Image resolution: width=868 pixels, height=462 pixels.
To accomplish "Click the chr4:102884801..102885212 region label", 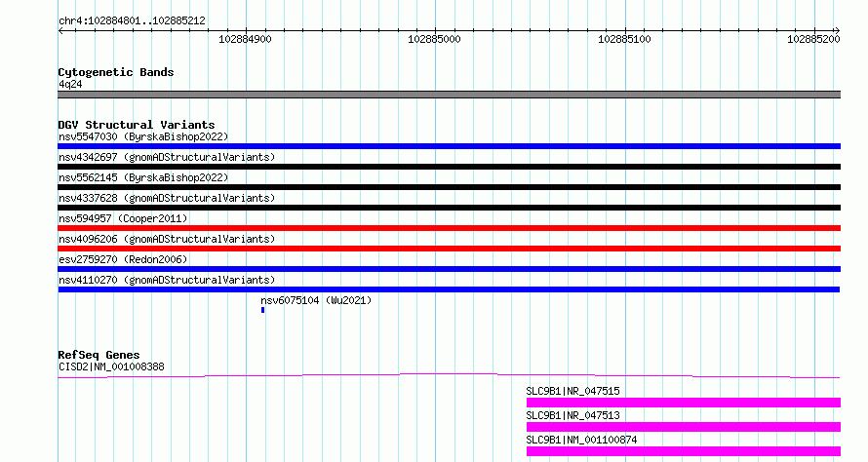I will 132,20.
